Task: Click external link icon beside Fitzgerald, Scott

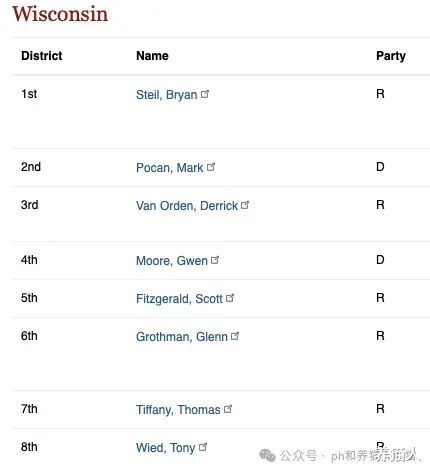Action: tap(230, 298)
